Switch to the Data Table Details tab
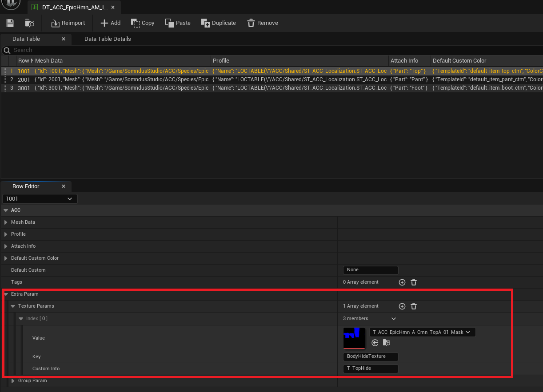 (107, 39)
